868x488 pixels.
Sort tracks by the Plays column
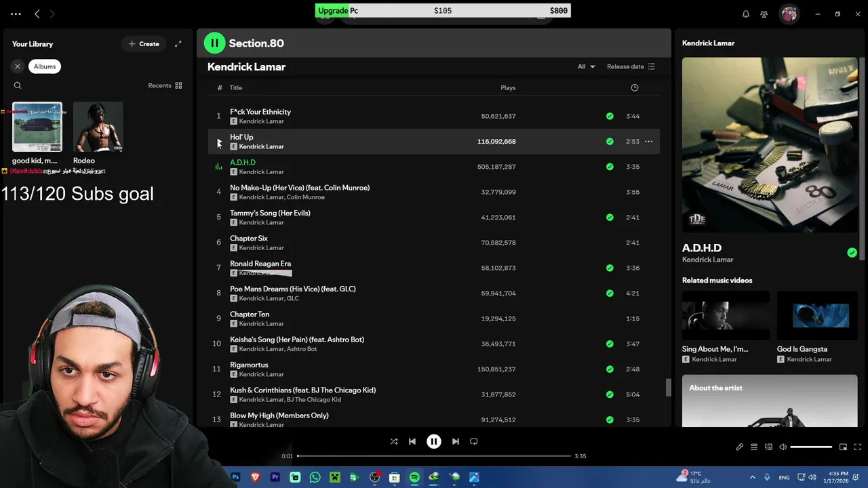click(508, 87)
